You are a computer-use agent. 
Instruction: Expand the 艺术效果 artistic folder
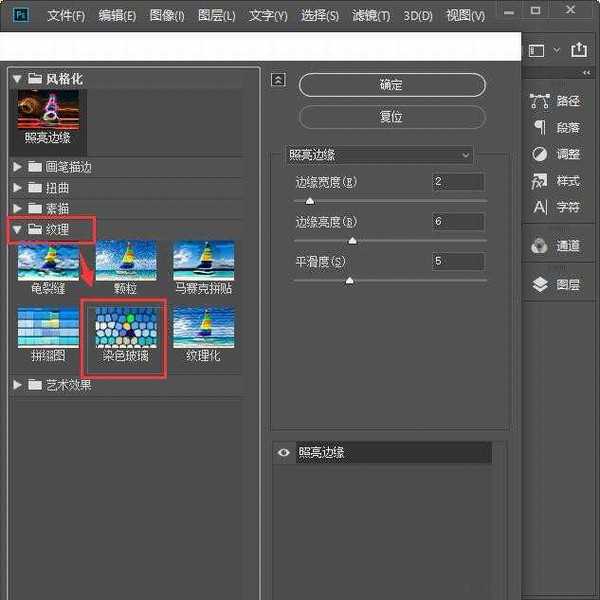coord(18,385)
